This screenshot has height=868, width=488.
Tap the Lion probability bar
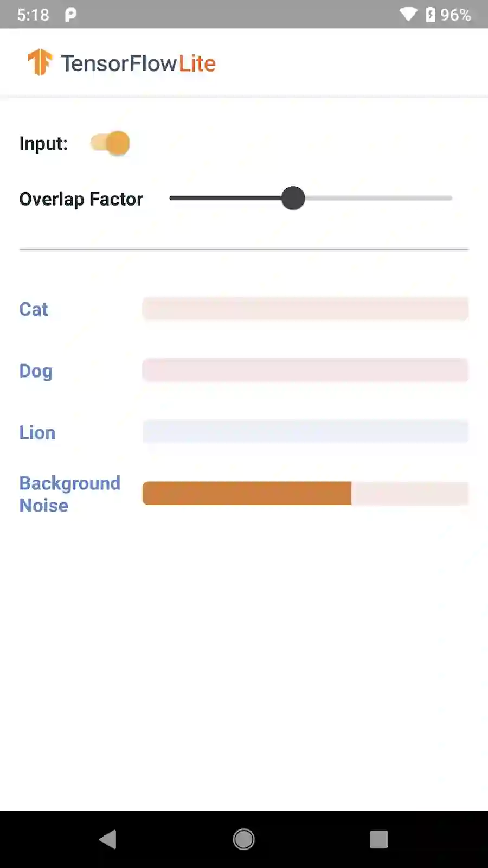[x=305, y=431]
